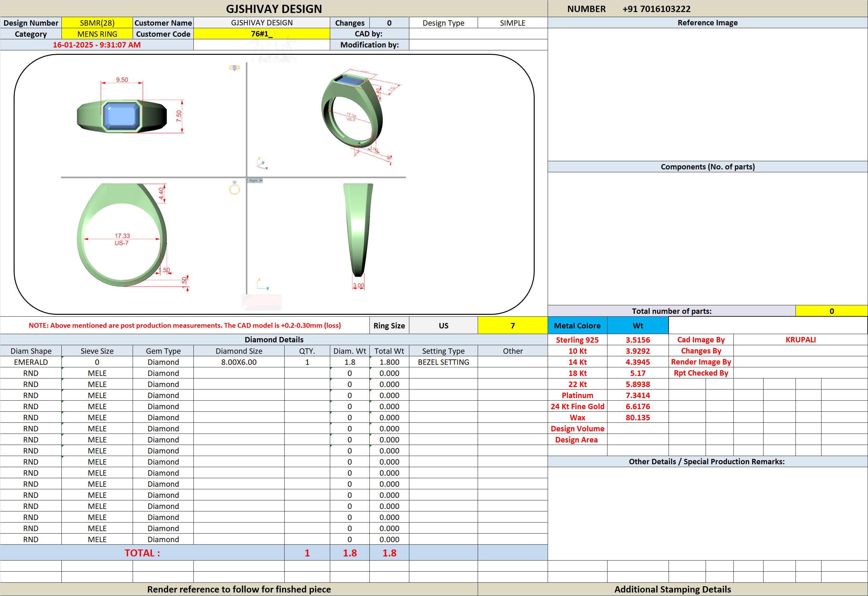The height and width of the screenshot is (596, 868).
Task: Click the 14 Kt weight value 4.3945
Action: (x=638, y=362)
